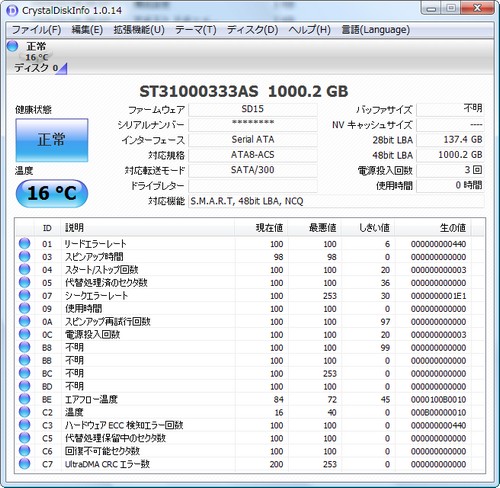Open the テーマ(T) menu
The image size is (500, 488).
click(x=196, y=30)
